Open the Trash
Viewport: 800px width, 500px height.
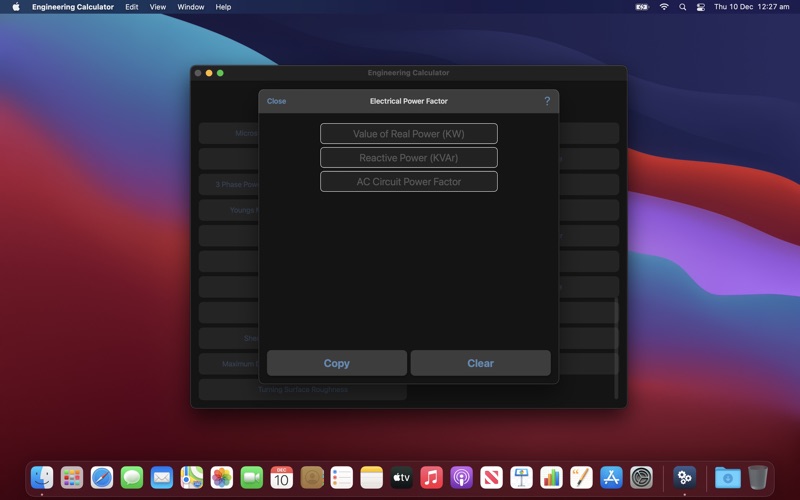pyautogui.click(x=758, y=478)
